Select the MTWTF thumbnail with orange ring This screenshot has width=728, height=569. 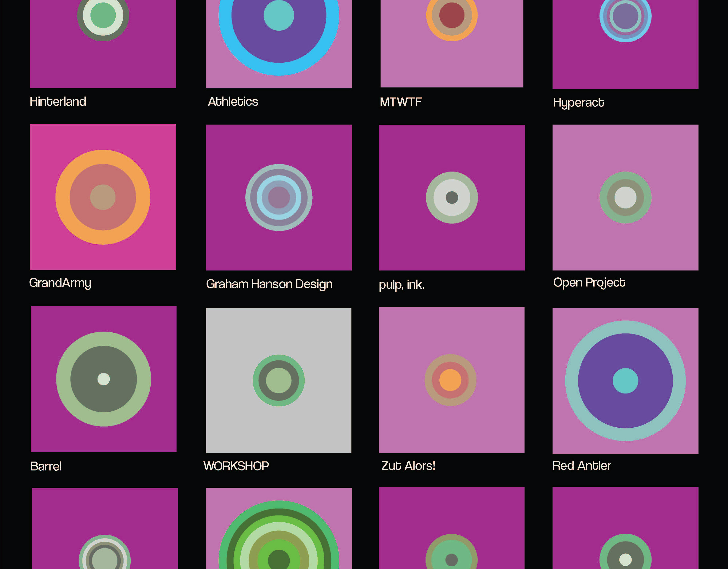(x=452, y=44)
